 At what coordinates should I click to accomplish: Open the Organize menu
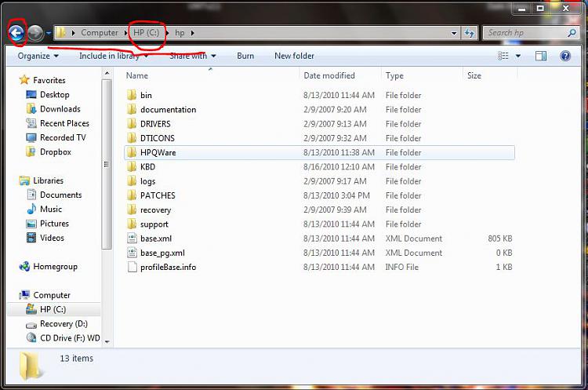(38, 56)
